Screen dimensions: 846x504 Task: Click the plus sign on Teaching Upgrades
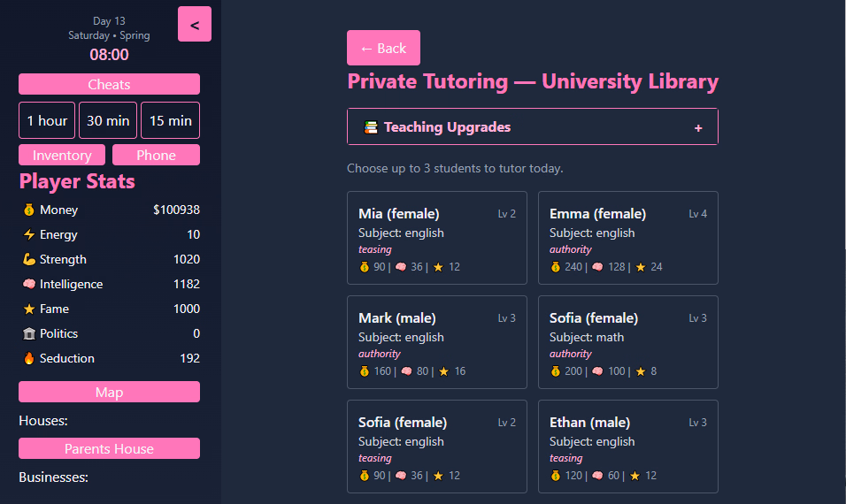[x=698, y=128]
